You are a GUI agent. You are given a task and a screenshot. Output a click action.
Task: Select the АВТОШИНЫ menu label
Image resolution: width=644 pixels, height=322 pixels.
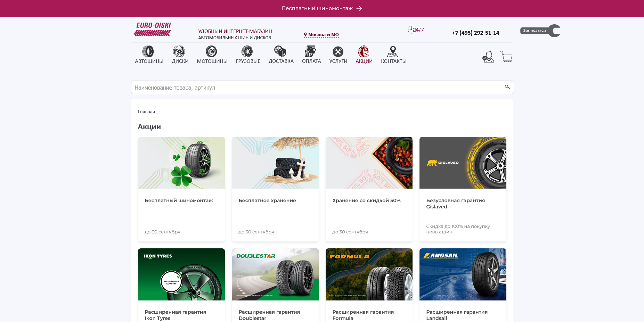(x=149, y=61)
